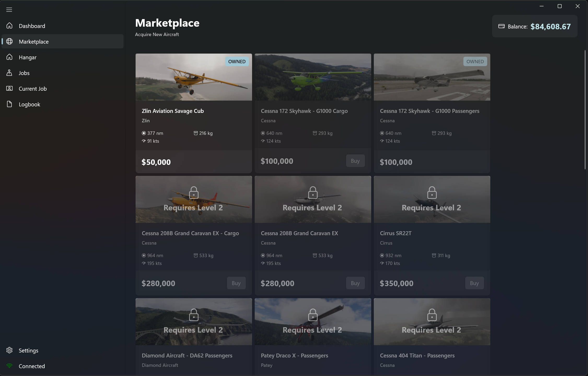Click the Hangar icon in the sidebar
The height and width of the screenshot is (376, 588).
coord(9,57)
